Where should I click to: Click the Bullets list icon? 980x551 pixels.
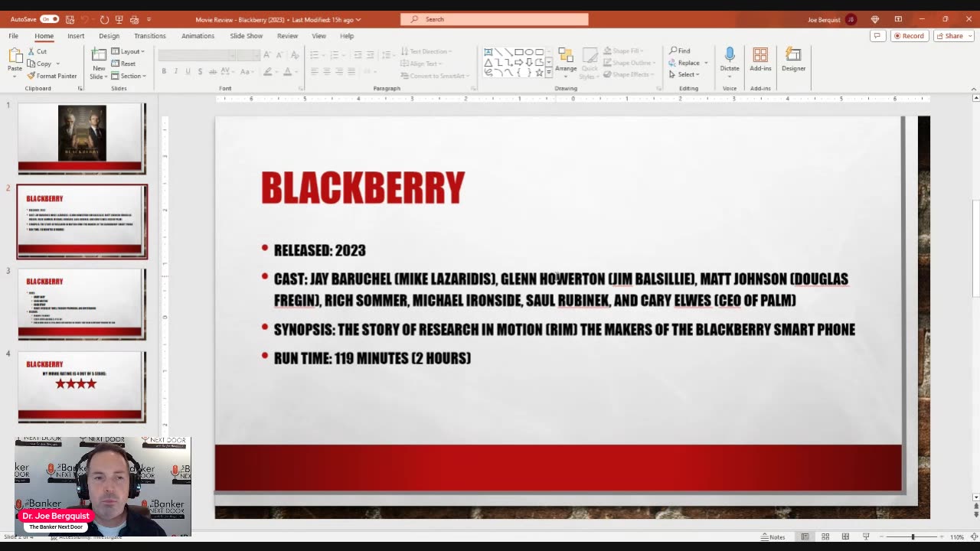(x=314, y=54)
